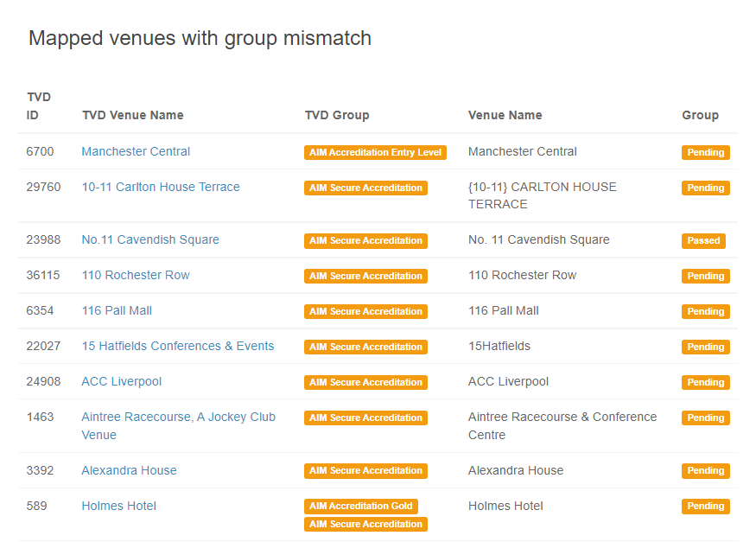Click the AIM Accreditation Gold badge
This screenshot has width=756, height=542.
[x=360, y=507]
